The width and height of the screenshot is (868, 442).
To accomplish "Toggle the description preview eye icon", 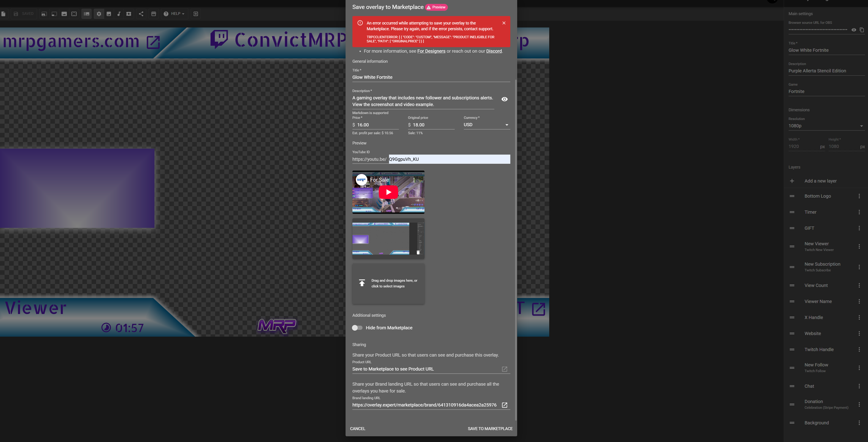I will coord(504,99).
